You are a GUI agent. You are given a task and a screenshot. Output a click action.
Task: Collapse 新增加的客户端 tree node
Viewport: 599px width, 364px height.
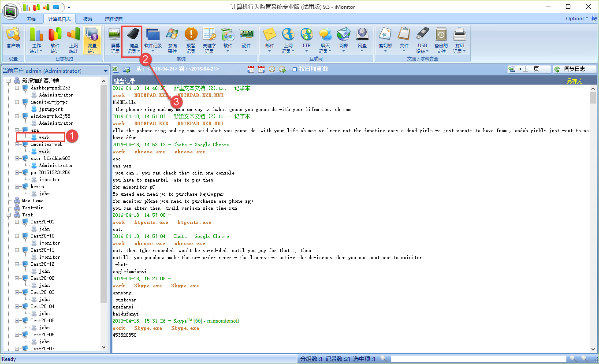tap(9, 81)
